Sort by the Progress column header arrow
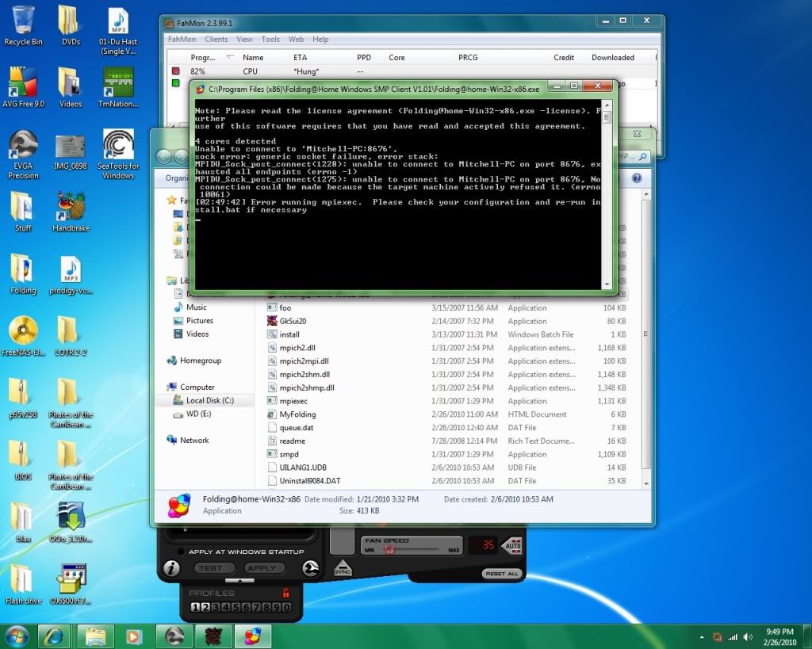This screenshot has height=649, width=812. coord(230,58)
